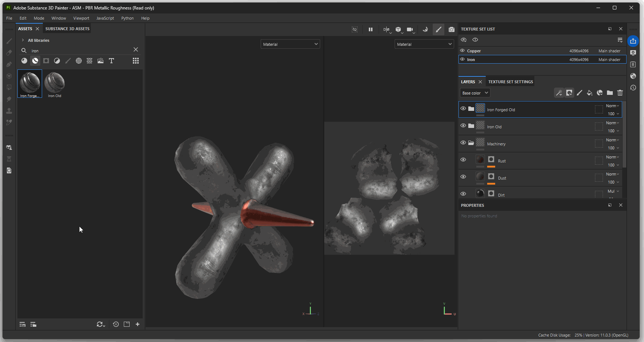Add a folder using the Layers folder icon
644x342 pixels.
click(610, 93)
